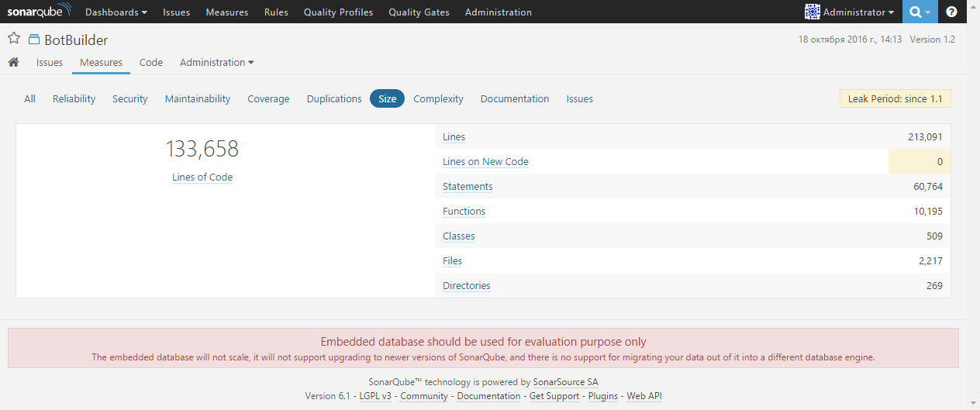
Task: Go to project home icon
Action: pos(13,63)
